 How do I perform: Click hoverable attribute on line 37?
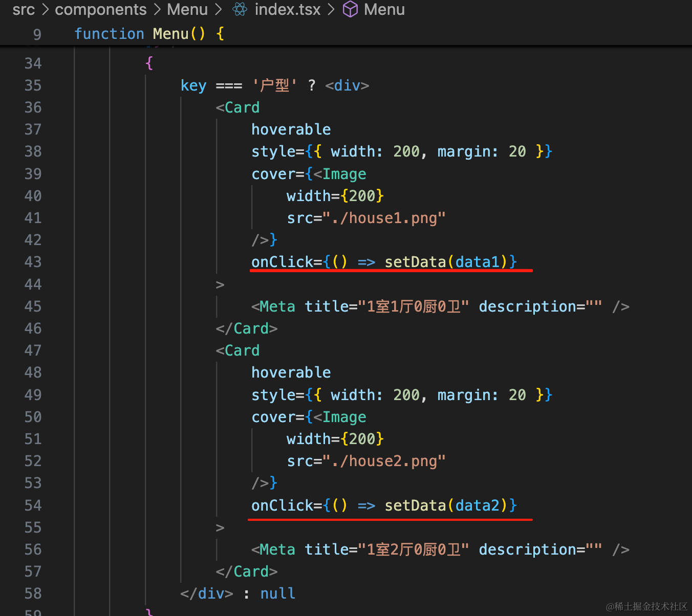pyautogui.click(x=291, y=129)
